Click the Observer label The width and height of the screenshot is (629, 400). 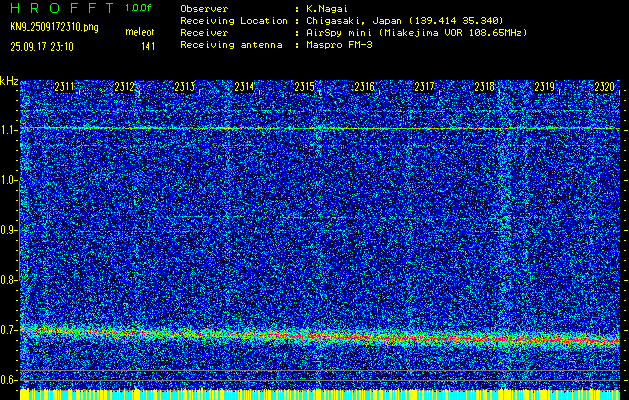(204, 9)
